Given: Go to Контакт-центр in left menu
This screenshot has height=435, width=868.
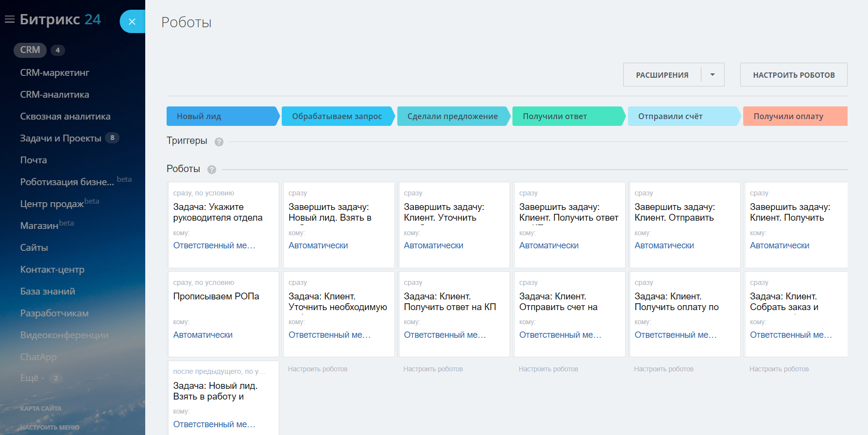Looking at the screenshot, I should coord(52,269).
